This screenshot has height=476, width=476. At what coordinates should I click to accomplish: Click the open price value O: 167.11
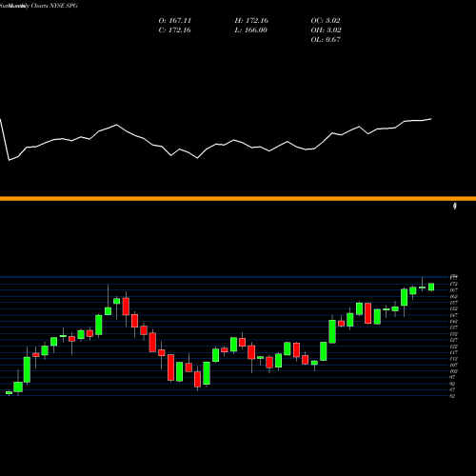click(x=175, y=21)
